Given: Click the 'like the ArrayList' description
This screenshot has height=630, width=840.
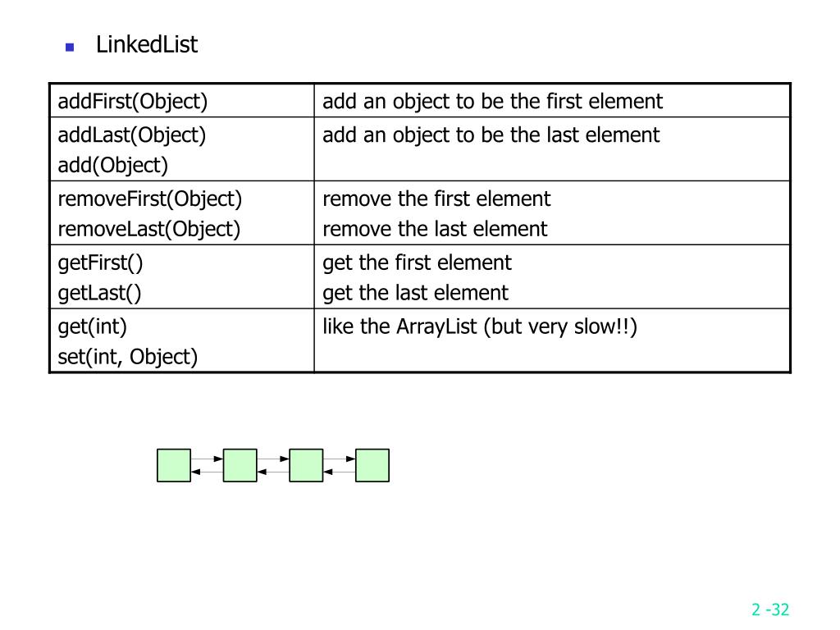Looking at the screenshot, I should click(x=479, y=326).
